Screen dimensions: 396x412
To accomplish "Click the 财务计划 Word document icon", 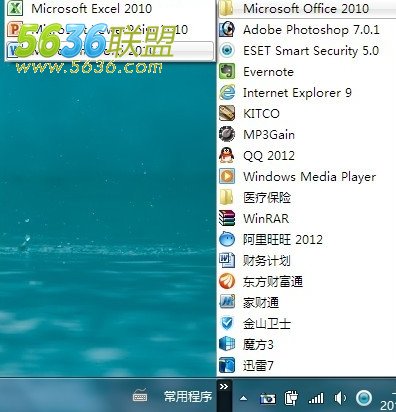I will [227, 260].
